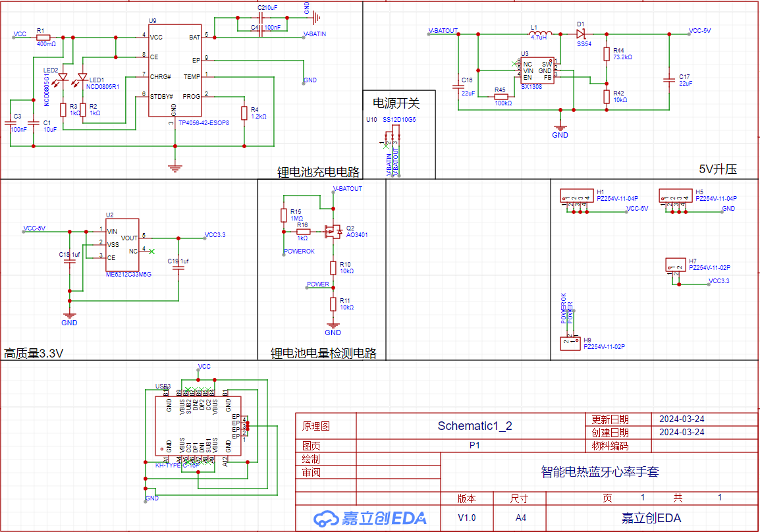Click the 高质量3.3V section title
Screen dimensions: 760x532
34,353
